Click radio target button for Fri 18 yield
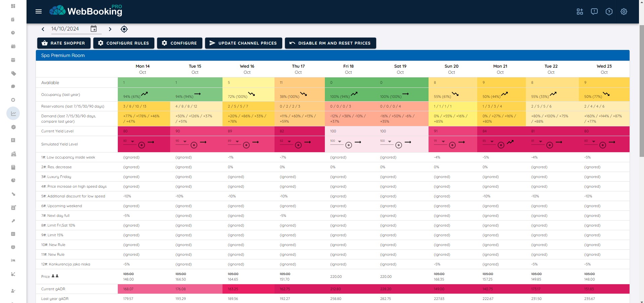The width and height of the screenshot is (644, 303). click(x=349, y=145)
